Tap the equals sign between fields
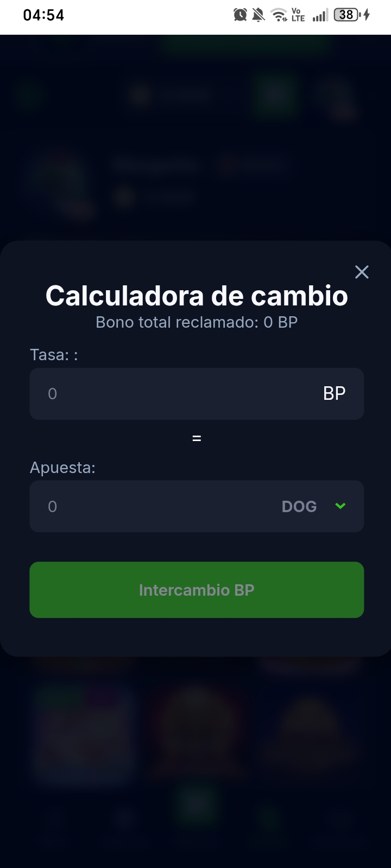Viewport: 391px width, 868px height. click(197, 438)
